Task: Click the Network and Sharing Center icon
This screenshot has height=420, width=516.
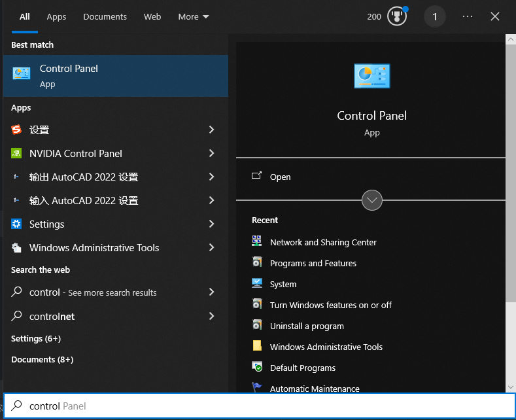Action: [256, 241]
